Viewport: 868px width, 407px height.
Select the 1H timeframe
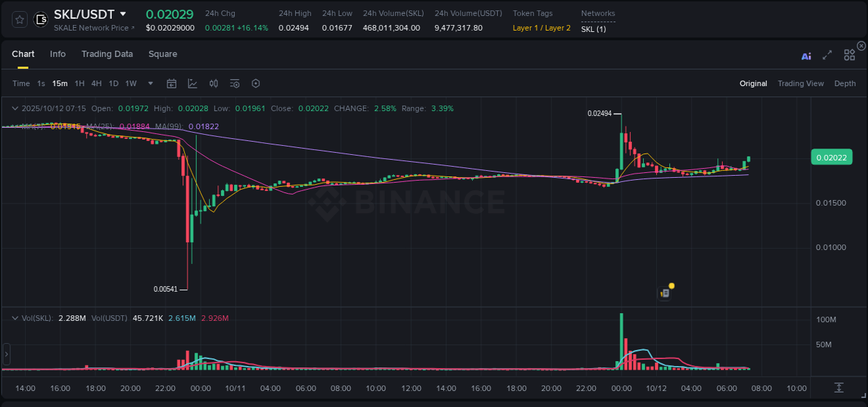pos(79,83)
